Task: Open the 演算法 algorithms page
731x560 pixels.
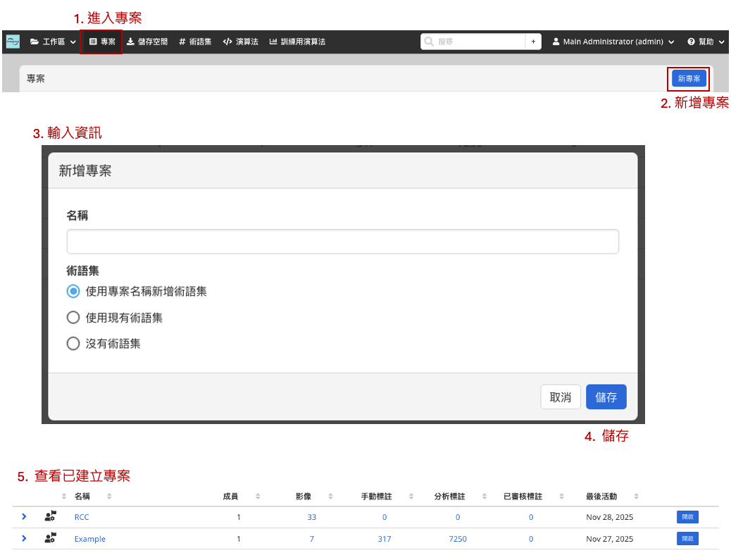Action: point(241,42)
